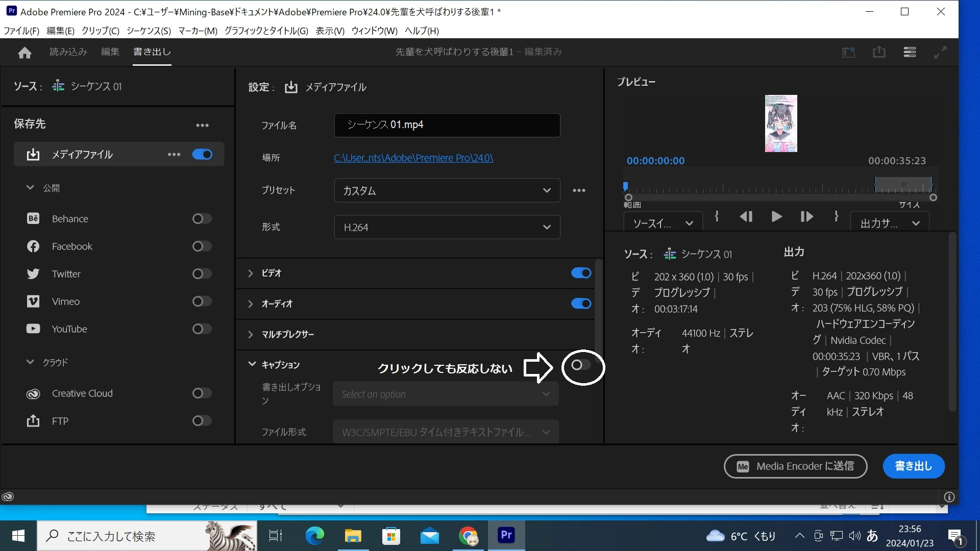Enable the Captions toggle switch

coord(581,365)
